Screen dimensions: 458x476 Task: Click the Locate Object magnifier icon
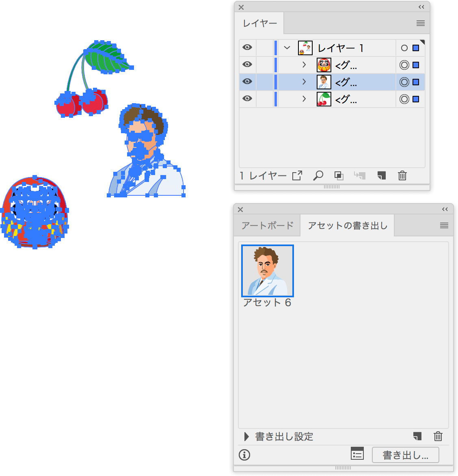(318, 175)
